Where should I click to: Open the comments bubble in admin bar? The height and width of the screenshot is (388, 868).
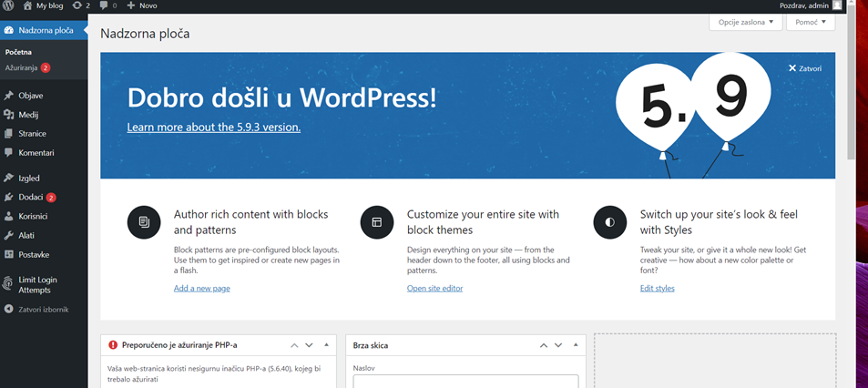click(x=107, y=5)
